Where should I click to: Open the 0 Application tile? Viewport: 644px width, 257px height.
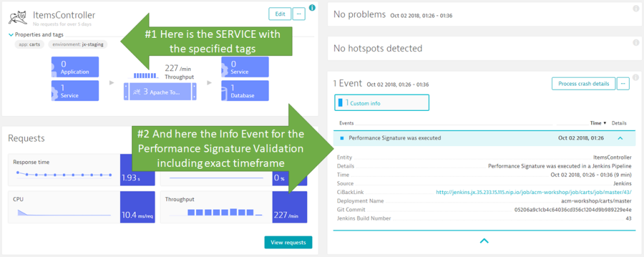(75, 67)
